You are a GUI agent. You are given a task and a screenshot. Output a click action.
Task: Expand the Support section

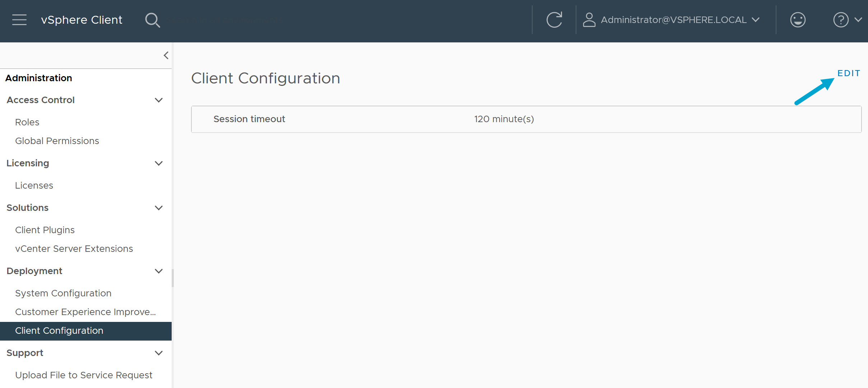(x=159, y=353)
